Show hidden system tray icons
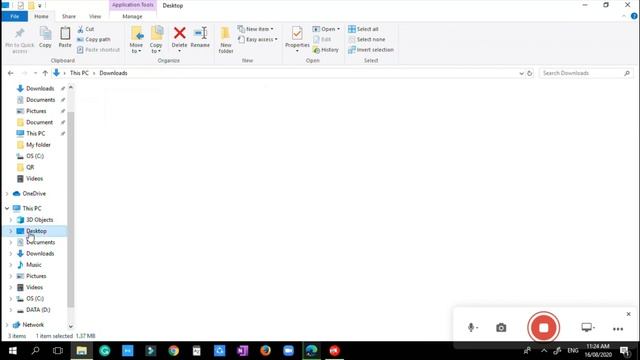Image resolution: width=640 pixels, height=360 pixels. [544, 351]
